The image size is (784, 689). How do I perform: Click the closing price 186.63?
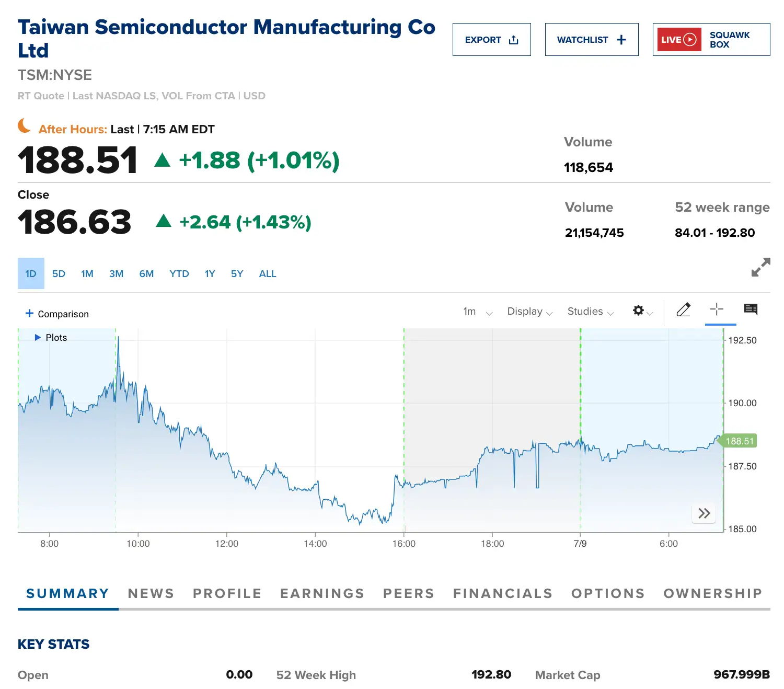coord(74,222)
